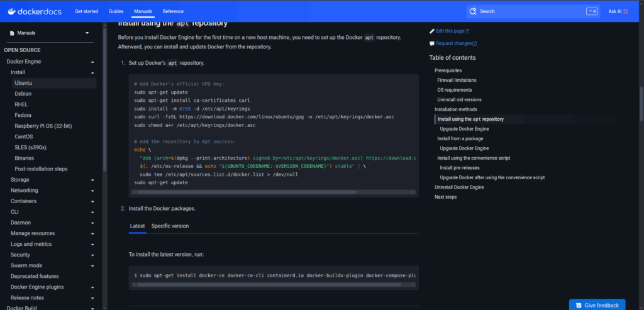Click the 'sudo apt-get install ca-certificates curl' line
Viewport: 644px width, 310px height.
pyautogui.click(x=192, y=100)
